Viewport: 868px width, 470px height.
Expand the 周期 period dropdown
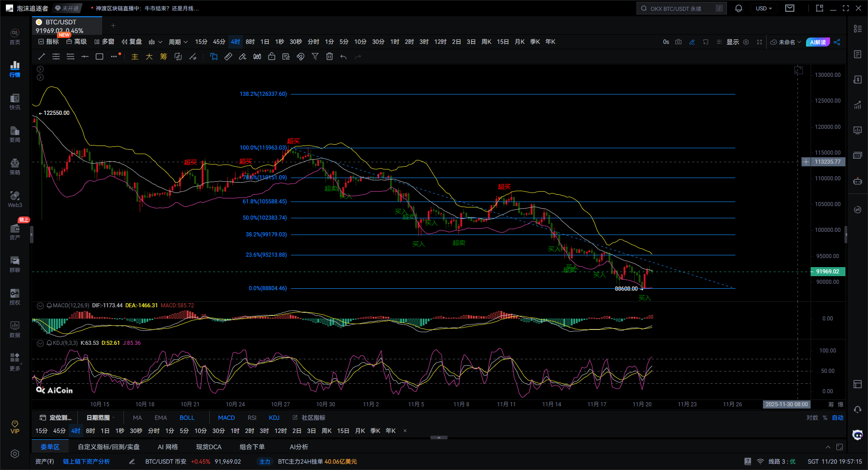[178, 42]
